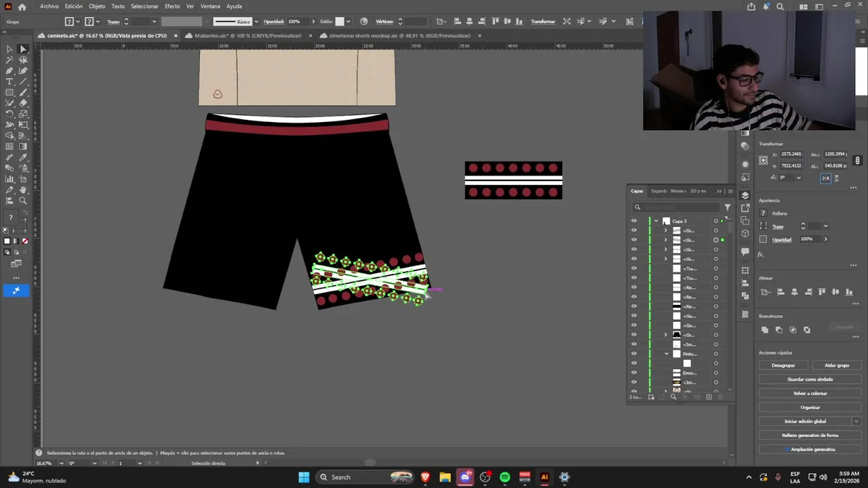Open the Home icon in top bar
The image size is (868, 488).
[22, 6]
